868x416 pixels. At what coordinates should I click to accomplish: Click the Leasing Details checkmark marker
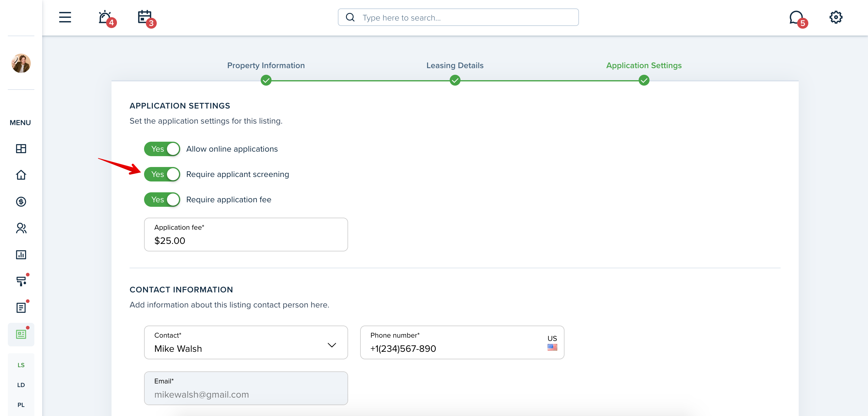455,80
